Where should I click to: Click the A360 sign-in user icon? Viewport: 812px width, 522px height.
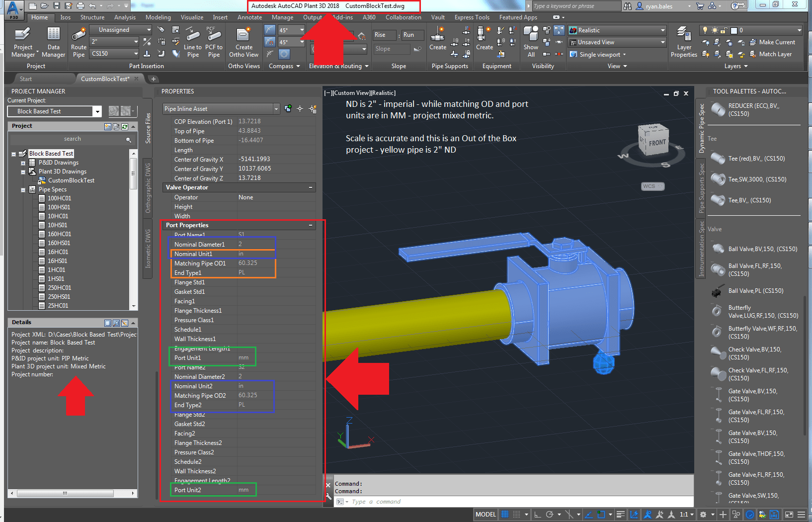(x=640, y=6)
